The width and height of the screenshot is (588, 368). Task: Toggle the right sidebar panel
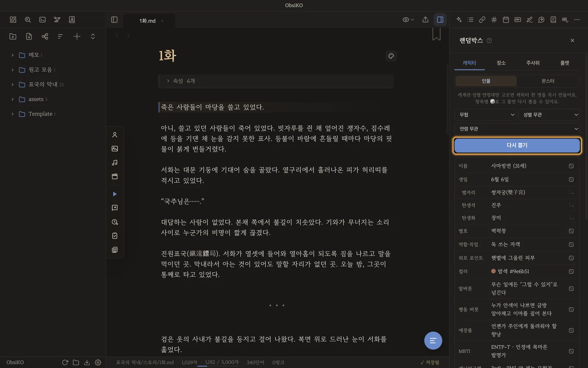(x=440, y=20)
